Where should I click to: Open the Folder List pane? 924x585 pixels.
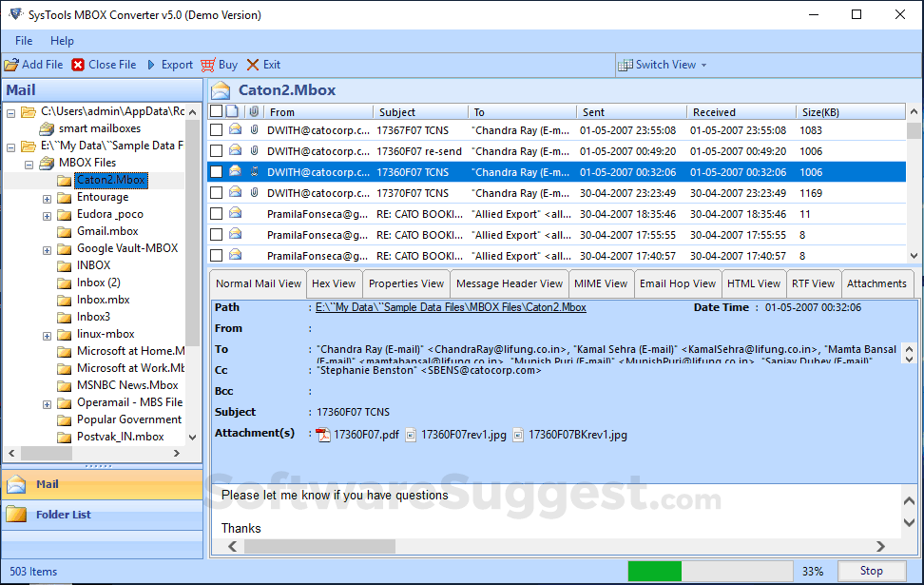click(x=63, y=515)
